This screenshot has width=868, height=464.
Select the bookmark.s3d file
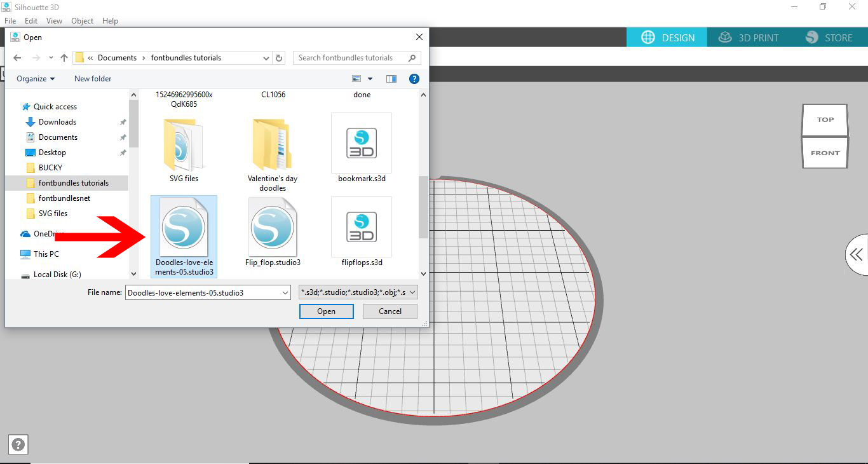(x=362, y=148)
